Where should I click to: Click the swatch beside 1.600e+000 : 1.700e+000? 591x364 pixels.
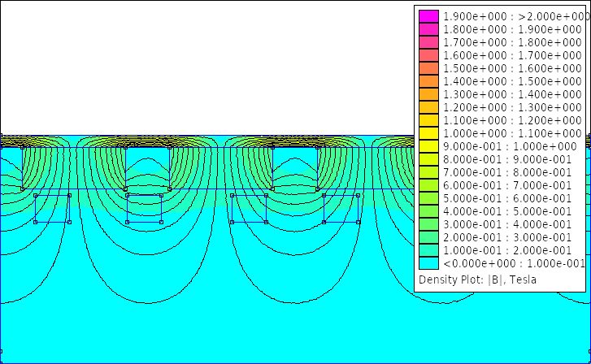(428, 55)
